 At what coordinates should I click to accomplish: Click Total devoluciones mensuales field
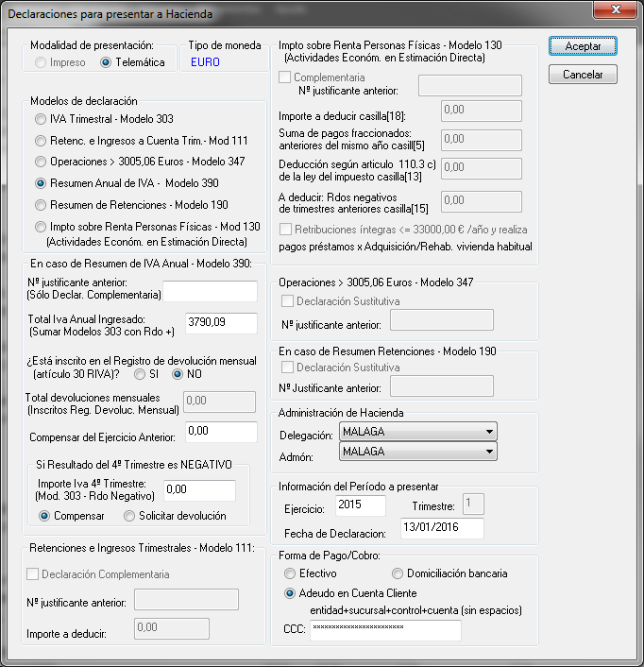(x=219, y=402)
